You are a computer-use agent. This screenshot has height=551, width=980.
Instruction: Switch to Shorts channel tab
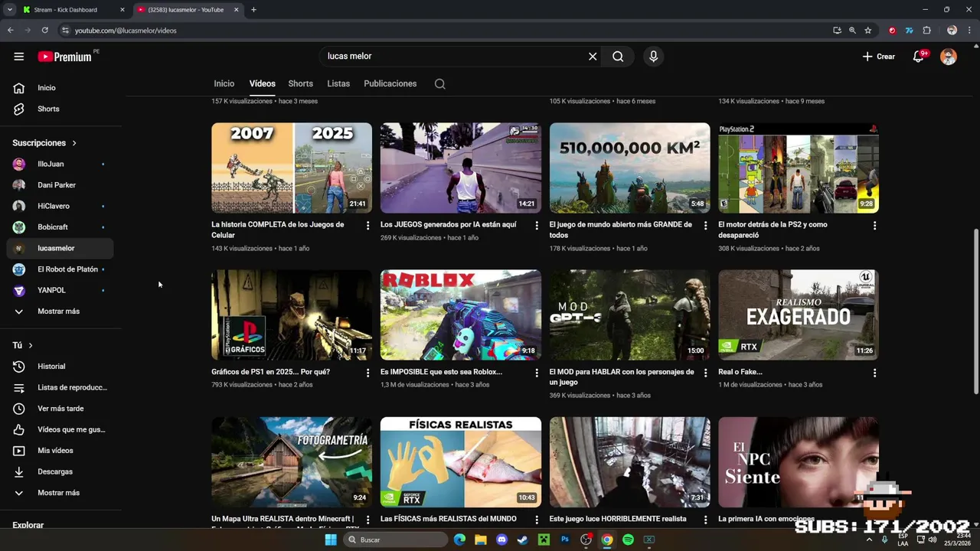pyautogui.click(x=300, y=84)
